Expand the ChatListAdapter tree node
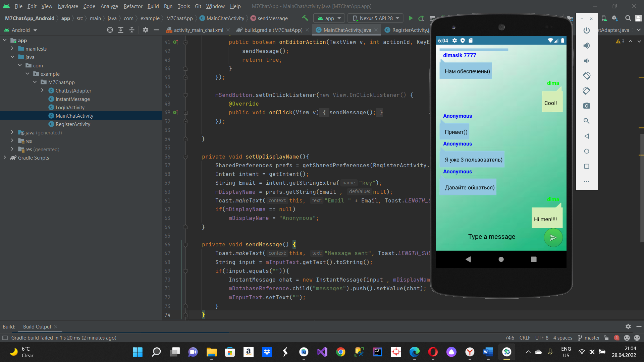This screenshot has width=644, height=362. pos(42,90)
